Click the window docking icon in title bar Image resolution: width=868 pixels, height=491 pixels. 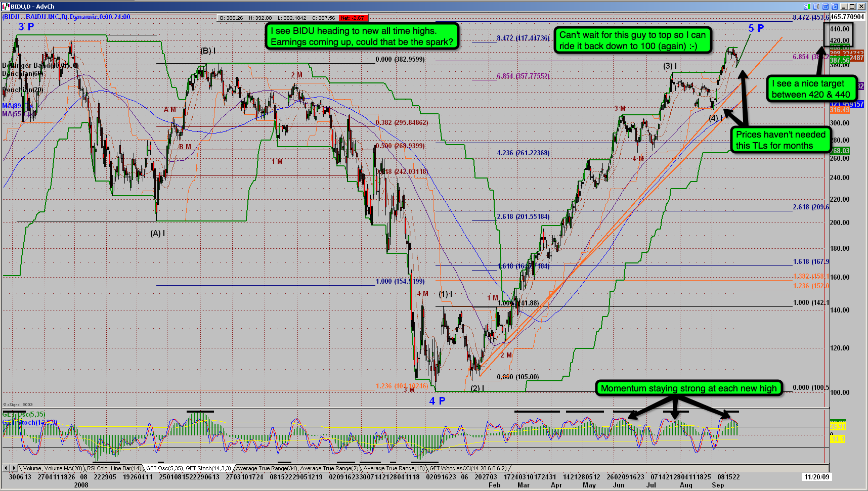825,7
